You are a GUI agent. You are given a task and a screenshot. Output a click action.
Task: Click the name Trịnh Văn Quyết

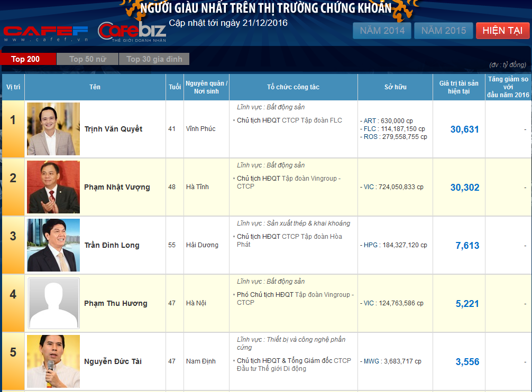113,129
